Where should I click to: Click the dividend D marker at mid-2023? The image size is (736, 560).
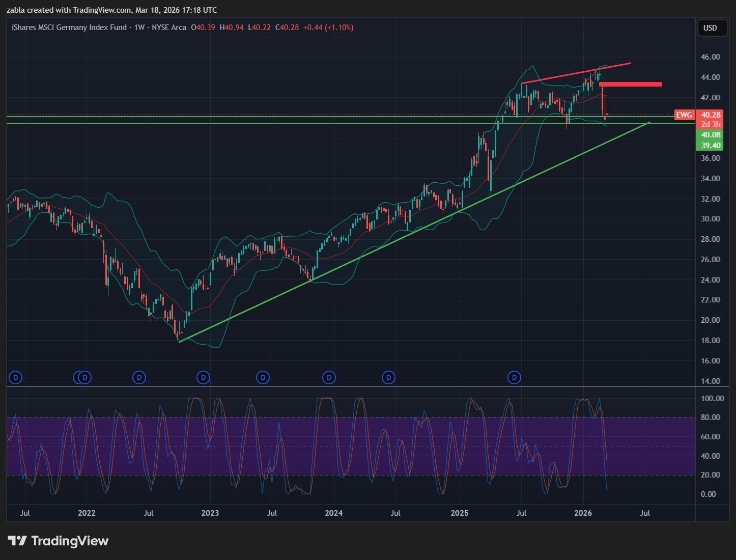pos(263,378)
